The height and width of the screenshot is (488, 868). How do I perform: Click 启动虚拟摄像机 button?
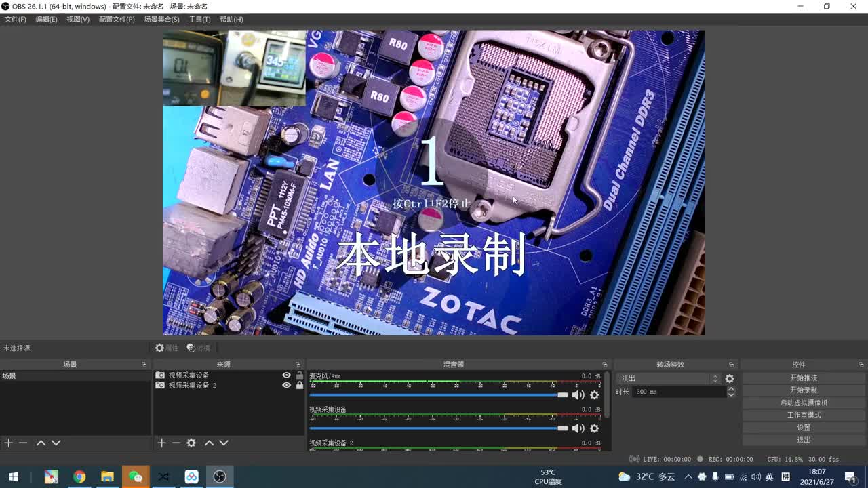click(804, 403)
